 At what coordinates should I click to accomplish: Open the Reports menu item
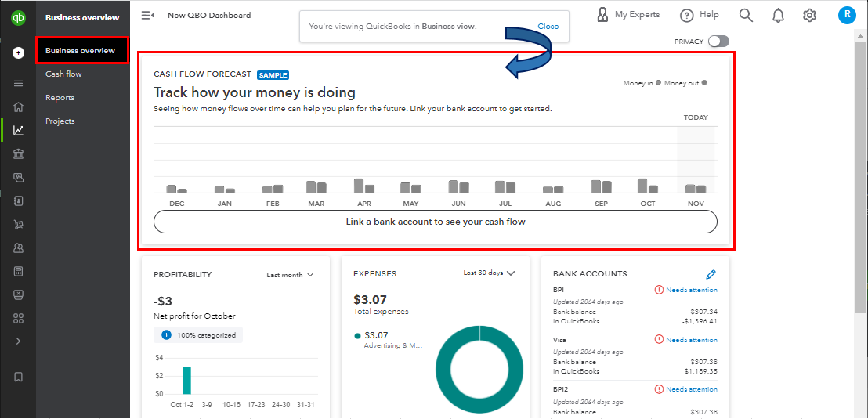[x=60, y=98]
